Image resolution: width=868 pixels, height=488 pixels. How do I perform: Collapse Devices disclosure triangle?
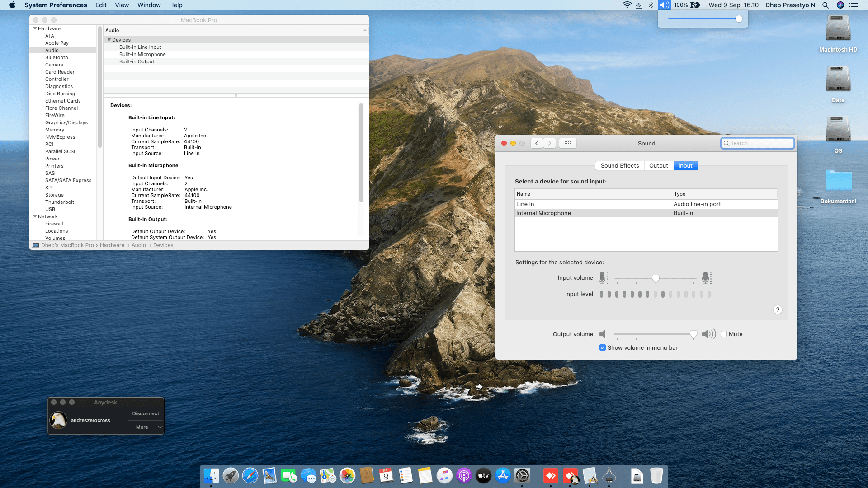coord(109,40)
